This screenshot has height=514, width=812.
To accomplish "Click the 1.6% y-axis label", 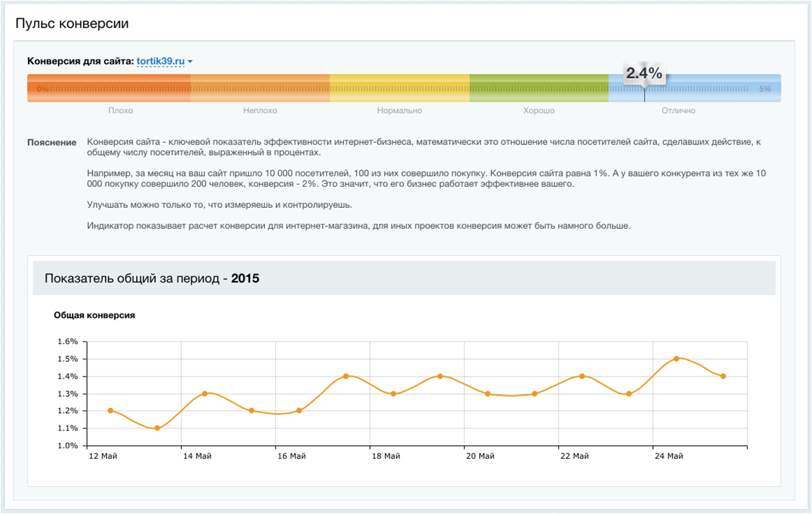I will click(67, 342).
